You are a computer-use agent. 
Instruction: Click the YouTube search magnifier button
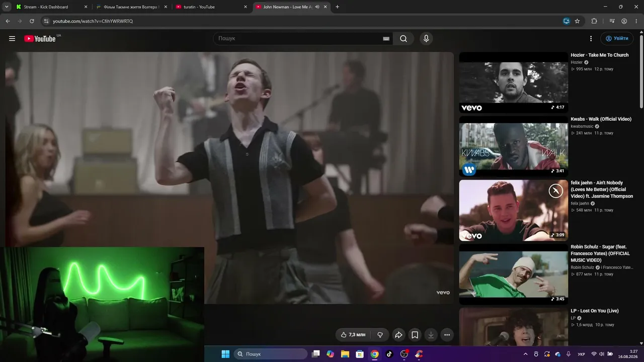(x=404, y=39)
